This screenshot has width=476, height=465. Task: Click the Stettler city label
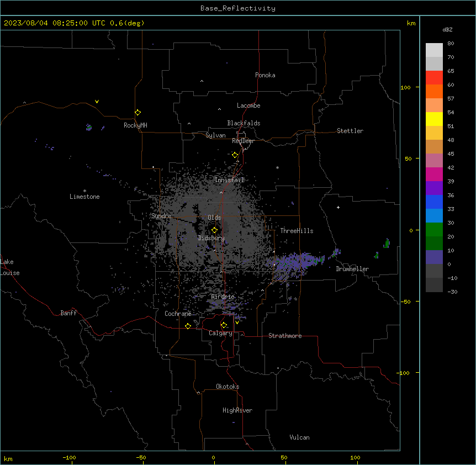(350, 131)
